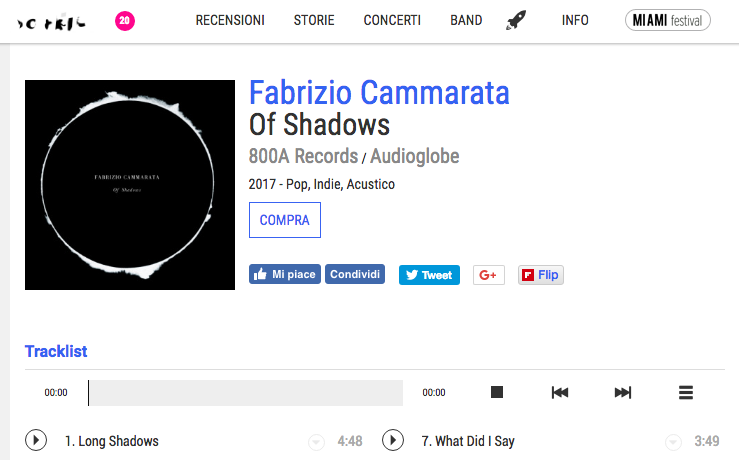The width and height of the screenshot is (739, 460).
Task: Share on Flipboard with Flip button
Action: coord(541,275)
